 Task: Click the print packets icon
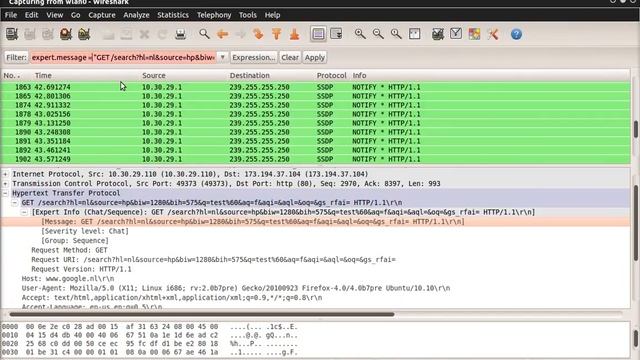point(180,34)
